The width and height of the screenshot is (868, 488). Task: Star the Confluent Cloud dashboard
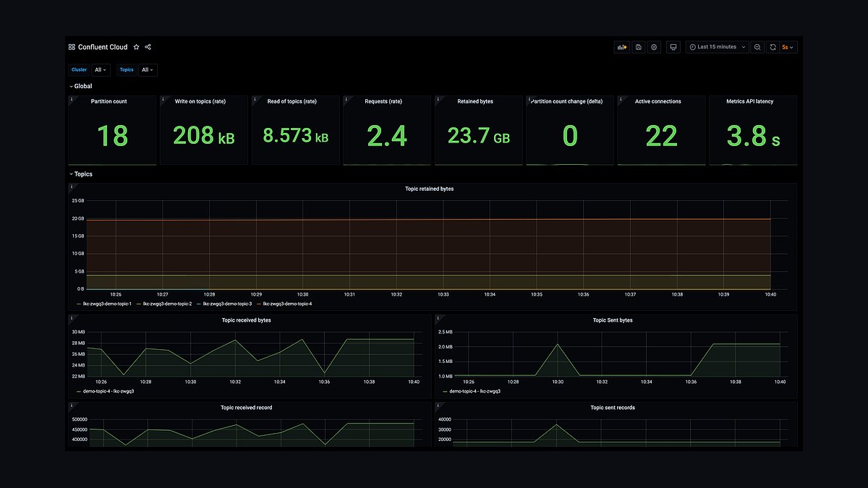[136, 47]
